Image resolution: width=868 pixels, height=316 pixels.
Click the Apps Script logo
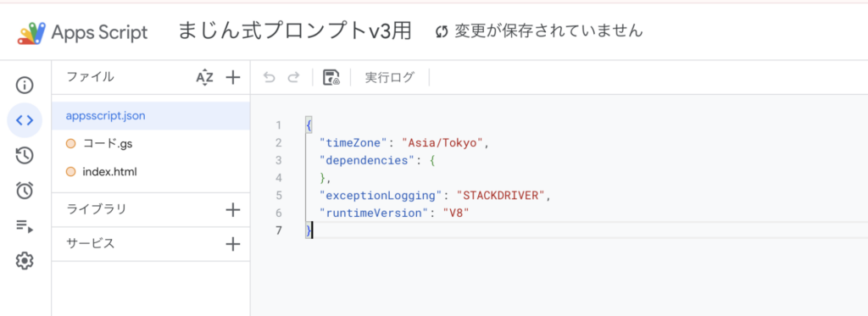(83, 33)
